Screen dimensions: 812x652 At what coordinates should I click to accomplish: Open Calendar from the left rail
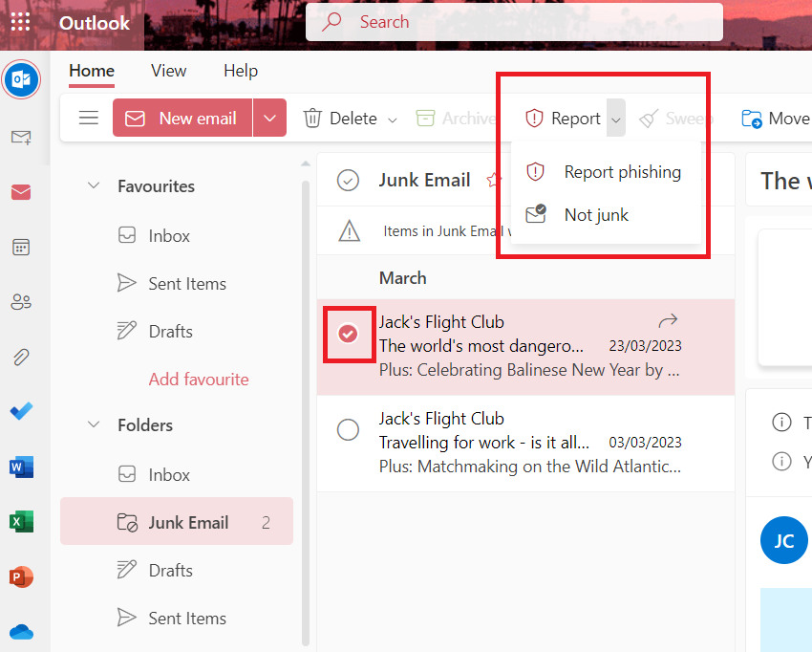(21, 248)
